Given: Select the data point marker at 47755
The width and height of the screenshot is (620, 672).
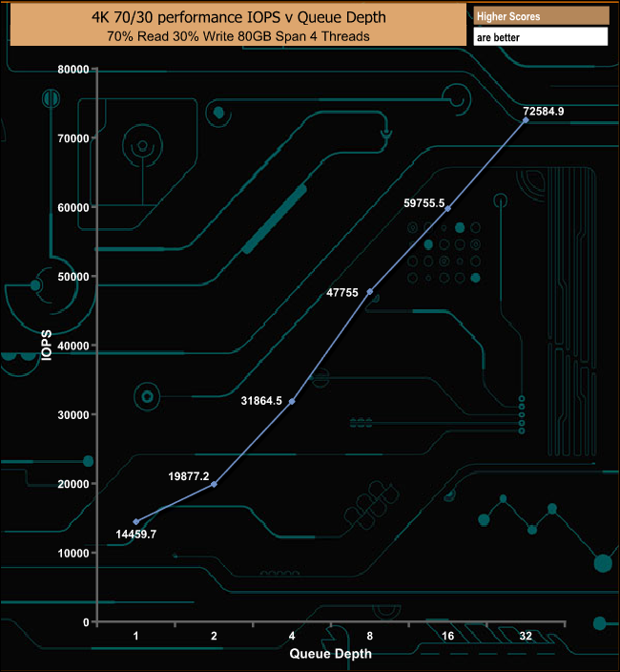Looking at the screenshot, I should click(370, 291).
